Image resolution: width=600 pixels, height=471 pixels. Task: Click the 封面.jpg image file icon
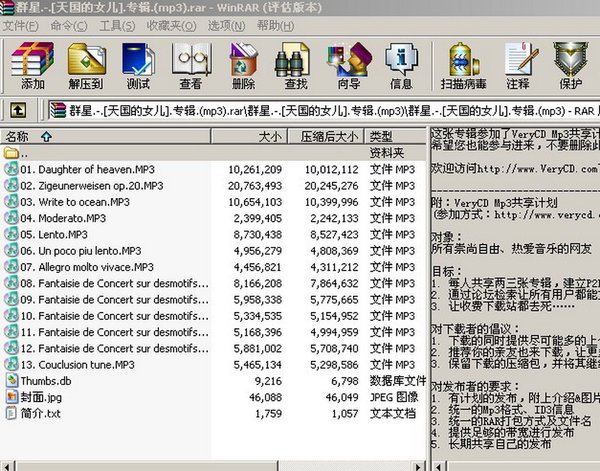[x=12, y=397]
